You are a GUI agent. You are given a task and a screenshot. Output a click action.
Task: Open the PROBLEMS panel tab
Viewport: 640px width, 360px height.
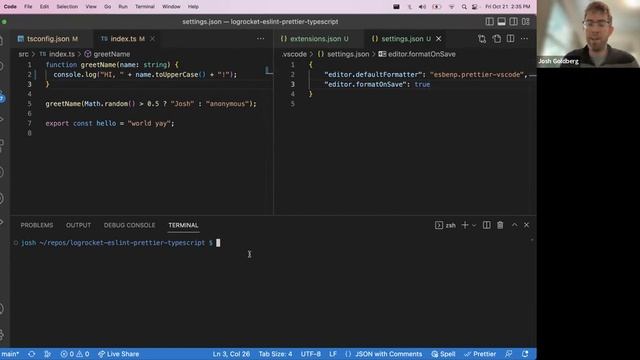(37, 225)
